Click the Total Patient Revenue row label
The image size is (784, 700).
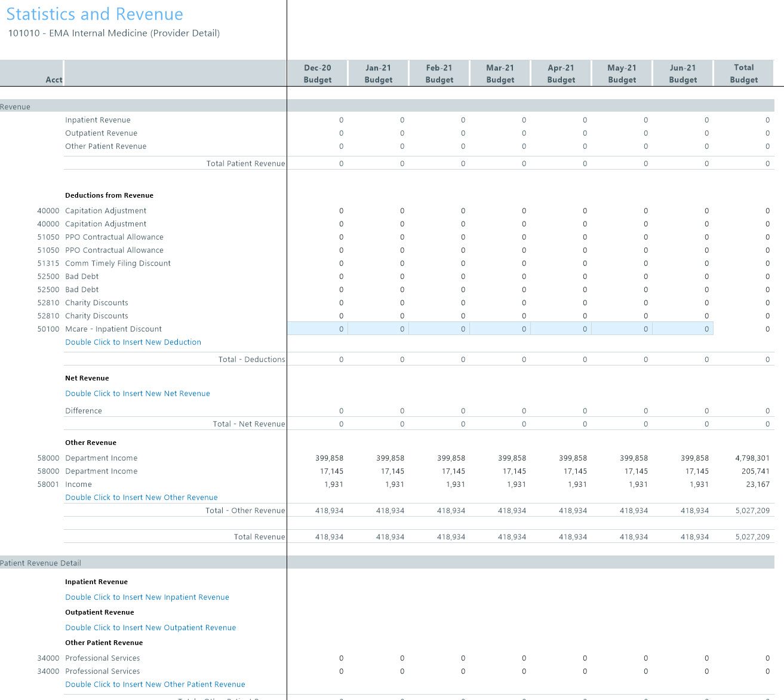pyautogui.click(x=245, y=163)
